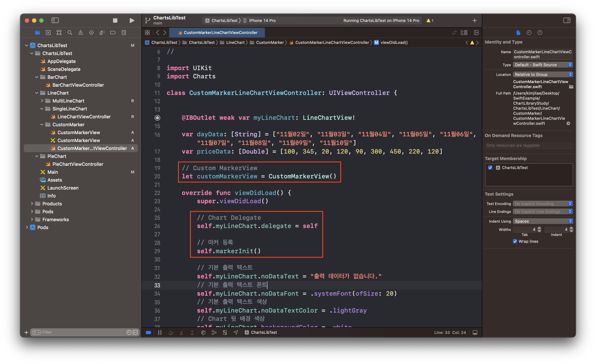Stop the running ChartsLibTest scheme

point(115,21)
